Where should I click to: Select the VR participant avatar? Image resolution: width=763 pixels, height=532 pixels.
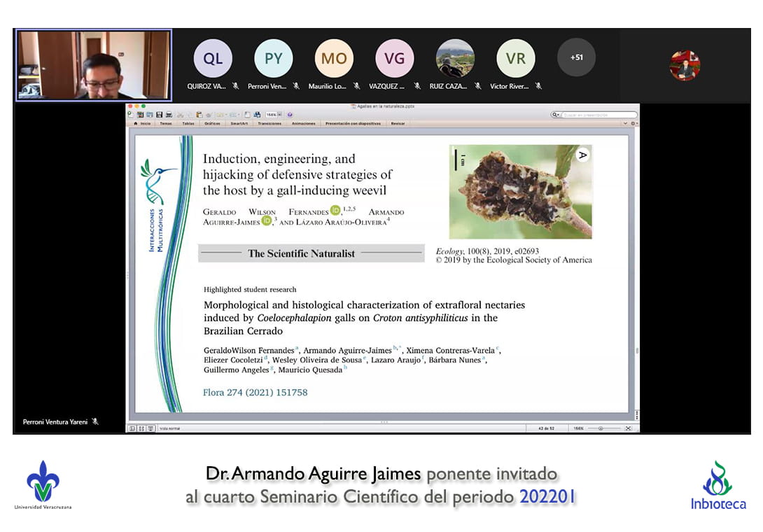[515, 58]
